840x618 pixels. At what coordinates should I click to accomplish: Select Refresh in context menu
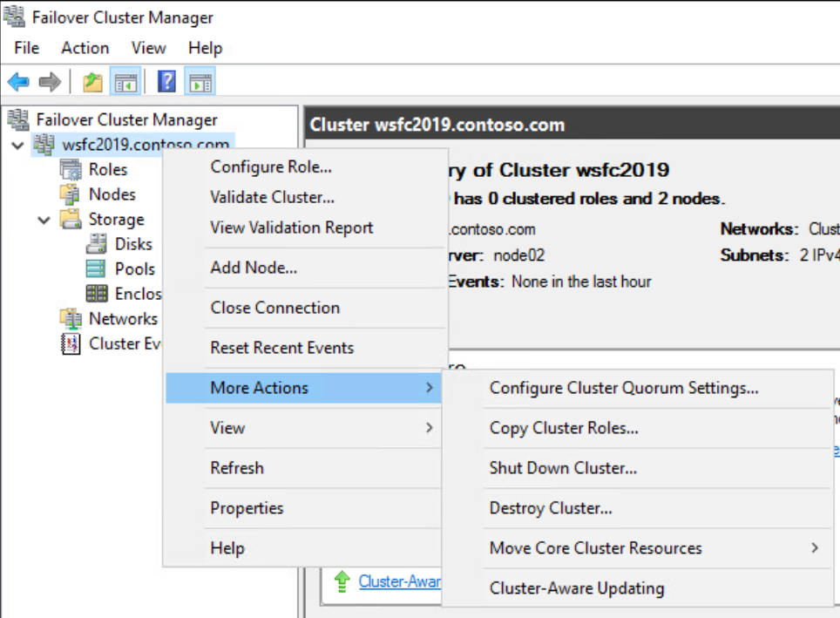tap(304, 468)
